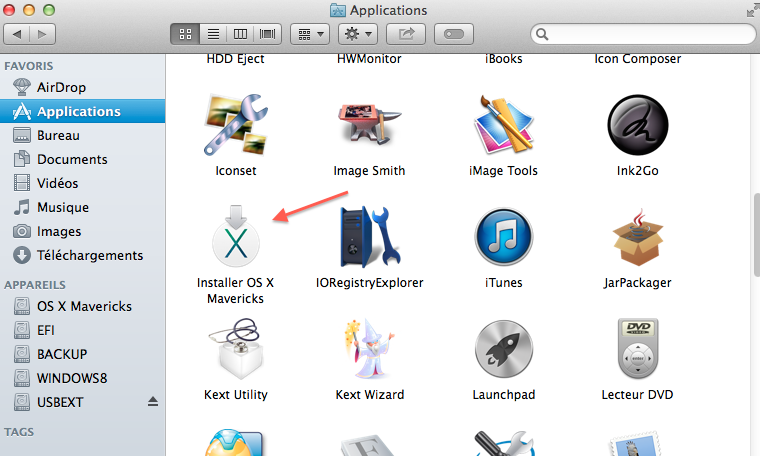Click the iMage Tools app icon

click(504, 125)
